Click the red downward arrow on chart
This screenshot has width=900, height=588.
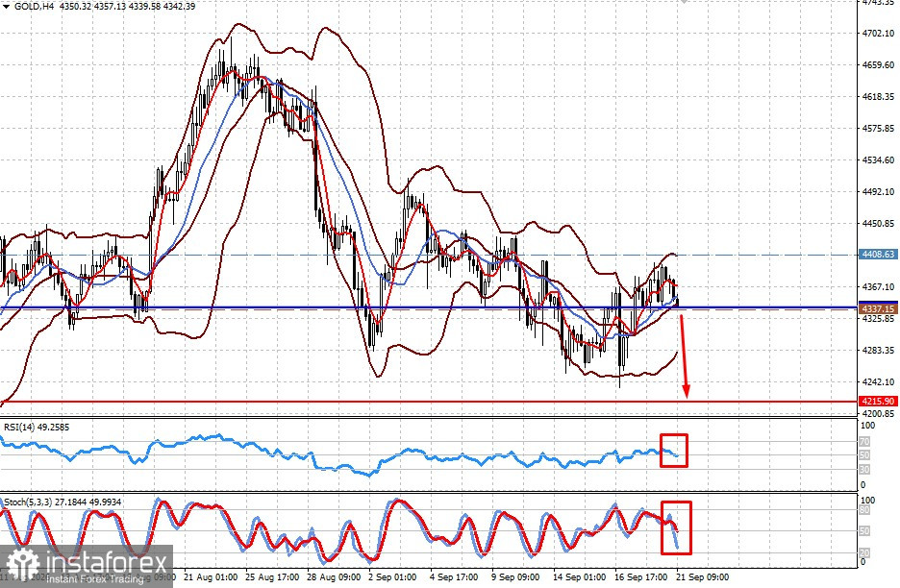(685, 355)
